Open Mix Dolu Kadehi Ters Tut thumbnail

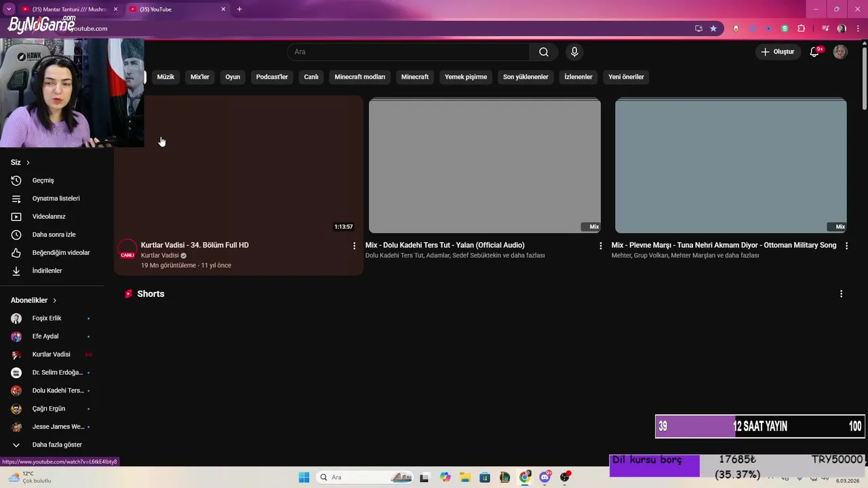tap(485, 166)
